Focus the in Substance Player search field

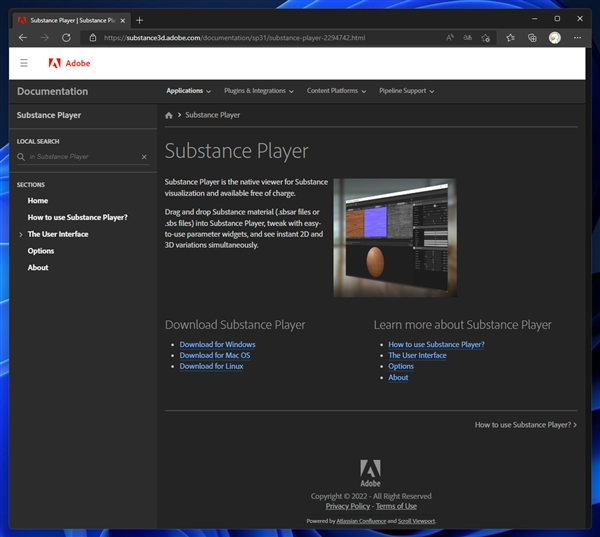[x=83, y=157]
